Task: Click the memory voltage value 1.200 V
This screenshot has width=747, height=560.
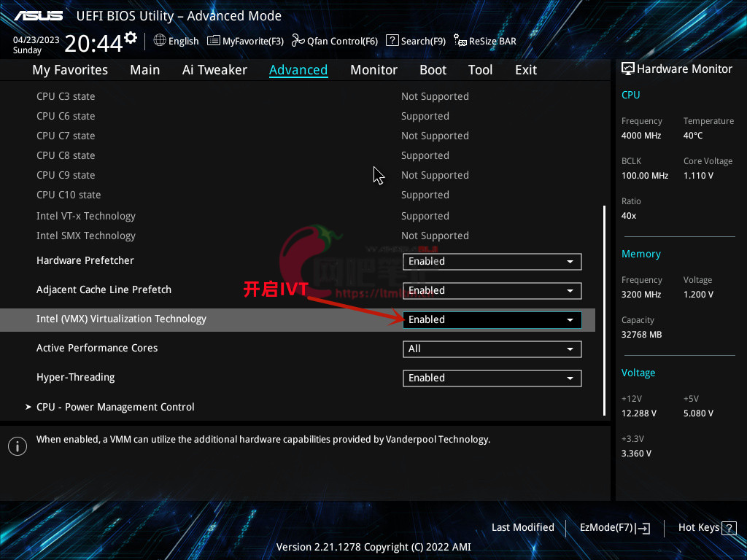Action: pyautogui.click(x=698, y=295)
